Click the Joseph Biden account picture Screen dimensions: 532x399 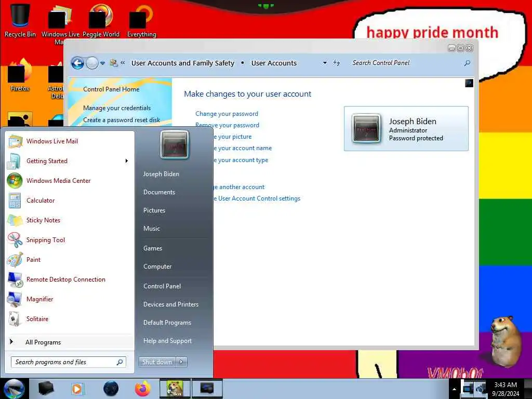[366, 129]
